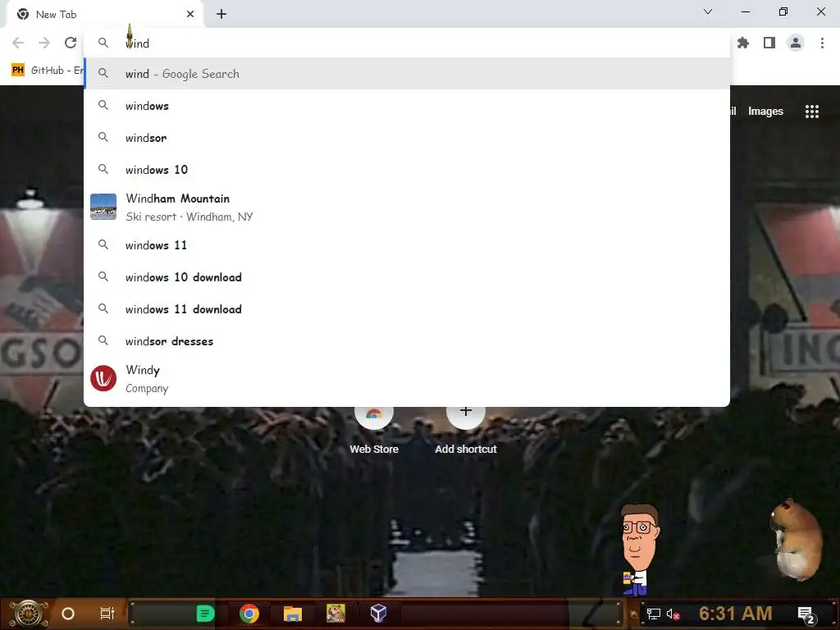Image resolution: width=840 pixels, height=630 pixels.
Task: Select Windham Mountain ski resort suggestion
Action: pos(407,208)
